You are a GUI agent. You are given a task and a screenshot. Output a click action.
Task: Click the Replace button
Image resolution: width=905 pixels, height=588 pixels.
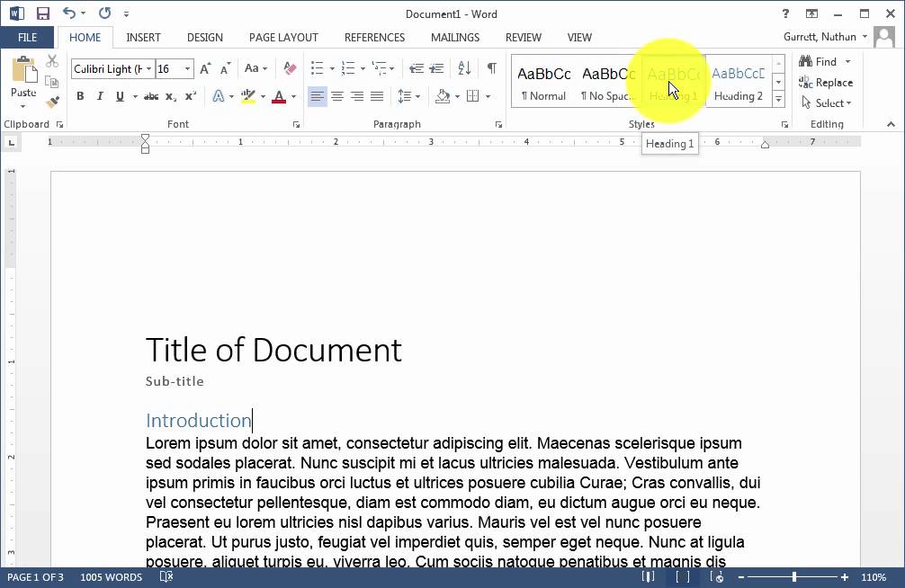click(x=826, y=83)
